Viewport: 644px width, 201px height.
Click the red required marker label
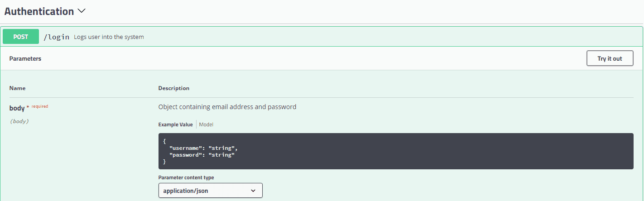point(39,106)
